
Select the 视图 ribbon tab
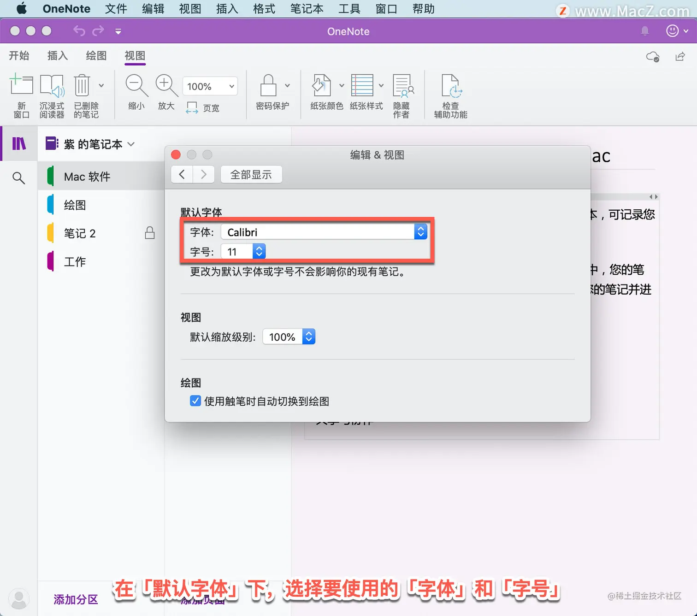[135, 55]
